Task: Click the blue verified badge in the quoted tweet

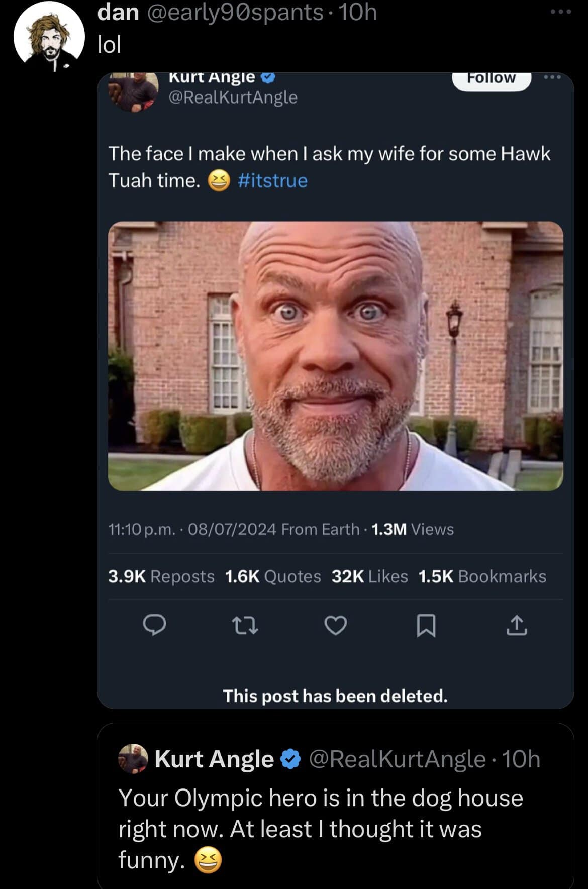Action: pos(290,759)
